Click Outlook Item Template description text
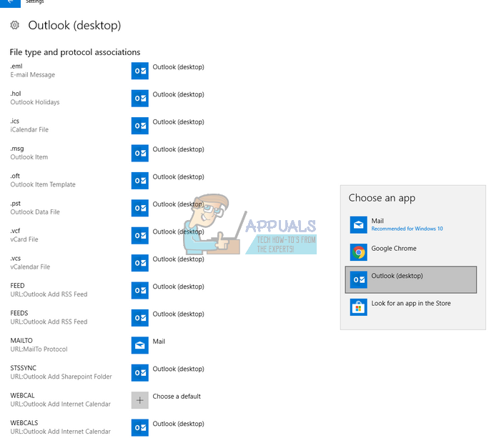Screen dimensions: 499x448 click(43, 184)
